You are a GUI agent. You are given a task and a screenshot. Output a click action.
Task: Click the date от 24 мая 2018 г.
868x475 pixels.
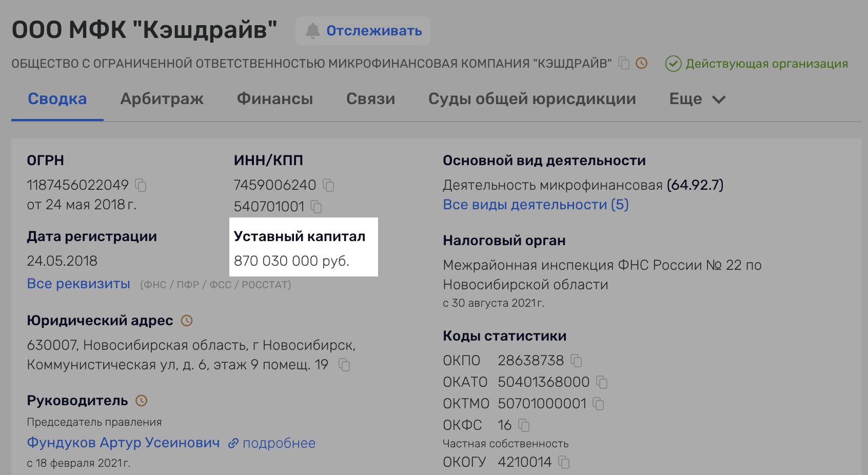pyautogui.click(x=82, y=205)
